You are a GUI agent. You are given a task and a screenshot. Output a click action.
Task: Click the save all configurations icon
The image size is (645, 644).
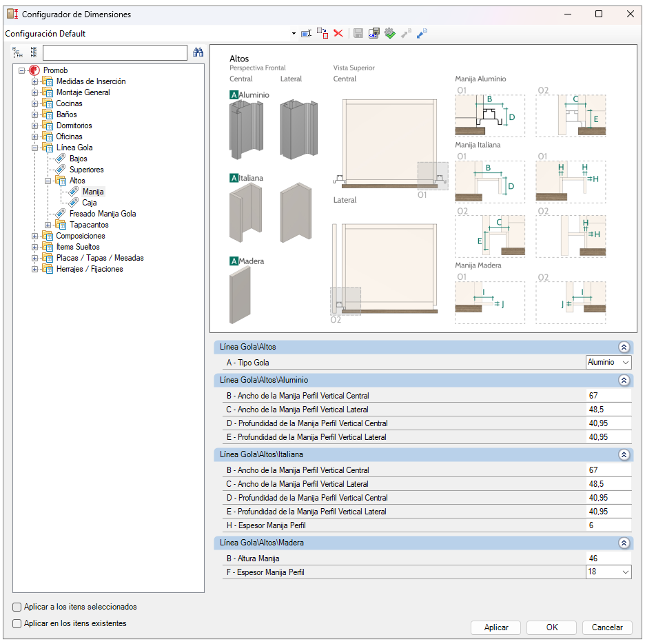373,33
